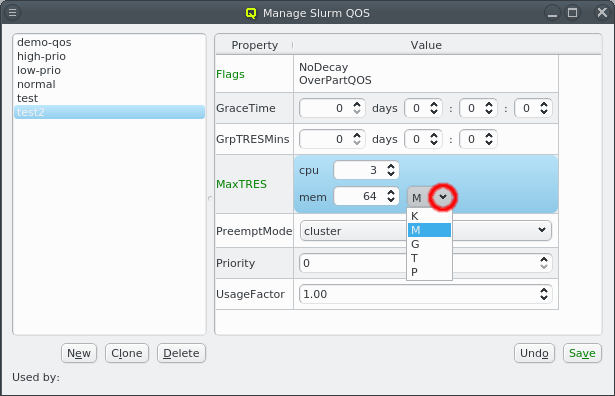Create a new QOS with New button
Image resolution: width=615 pixels, height=396 pixels.
[x=79, y=353]
